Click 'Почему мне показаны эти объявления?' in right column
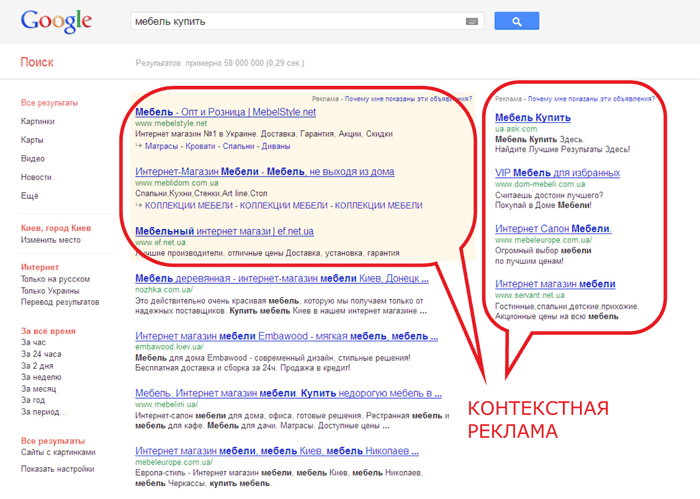 click(592, 99)
